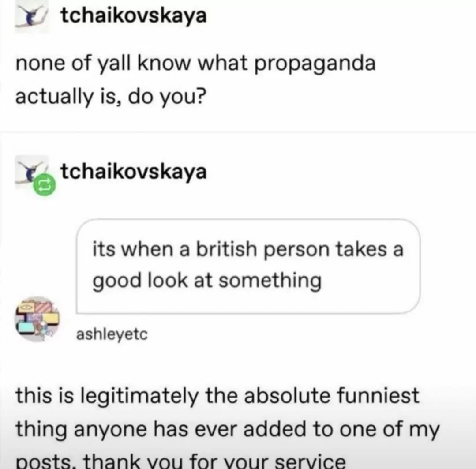
Task: Open tchaikovskaya's avatar on the original post
Action: [32, 16]
